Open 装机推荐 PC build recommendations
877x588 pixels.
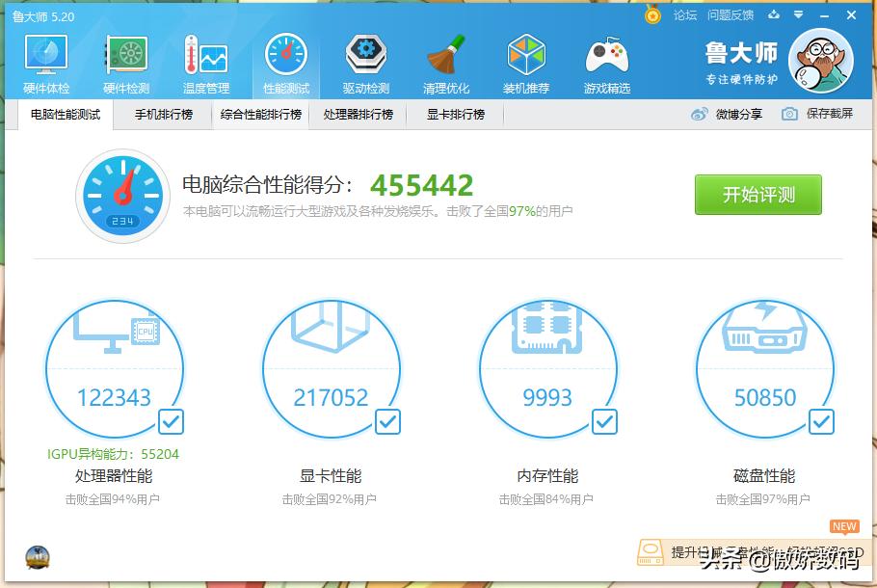click(526, 60)
